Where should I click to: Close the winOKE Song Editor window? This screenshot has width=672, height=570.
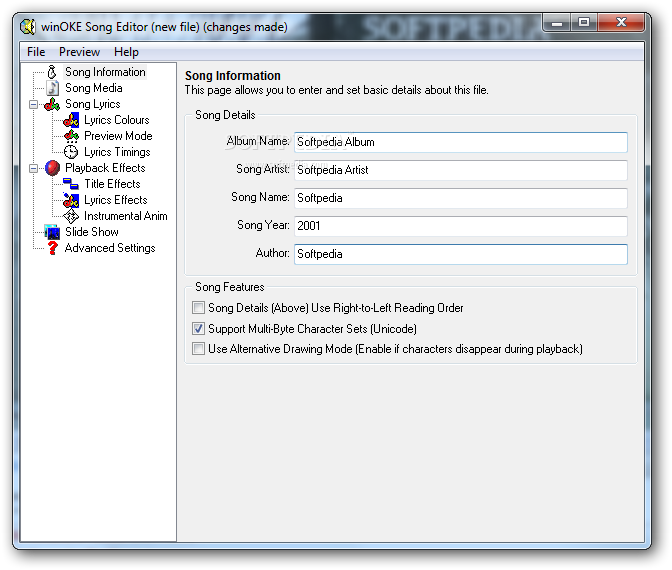click(621, 22)
